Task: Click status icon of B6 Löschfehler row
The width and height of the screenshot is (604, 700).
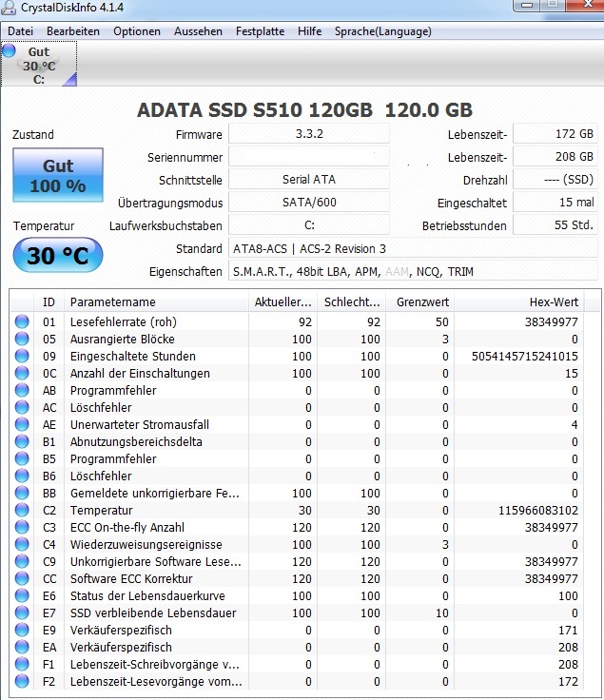Action: tap(22, 476)
